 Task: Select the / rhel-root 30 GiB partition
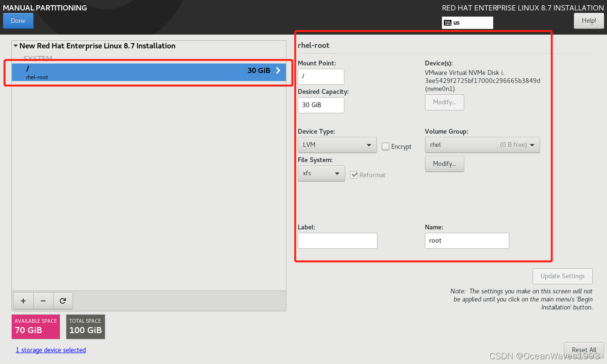[149, 73]
